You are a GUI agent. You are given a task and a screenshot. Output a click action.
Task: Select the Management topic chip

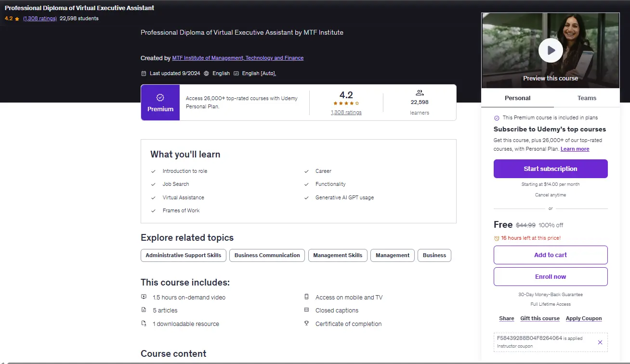(393, 255)
